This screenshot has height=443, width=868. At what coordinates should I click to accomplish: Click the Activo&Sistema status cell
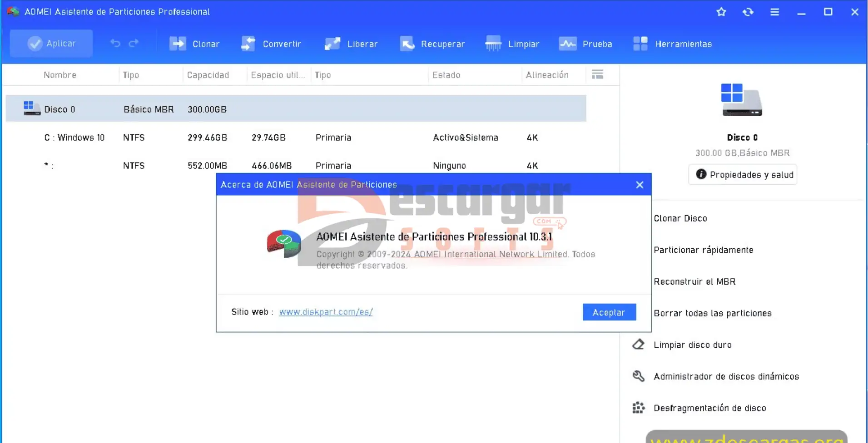tap(465, 138)
